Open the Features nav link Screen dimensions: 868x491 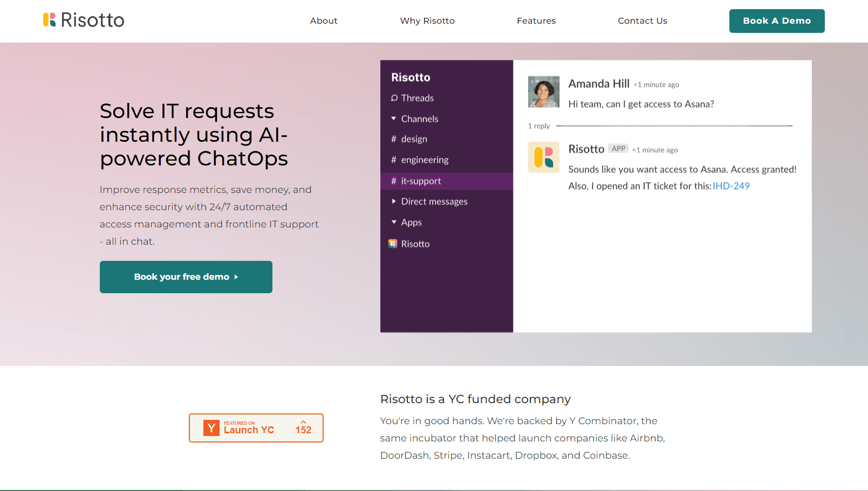click(x=536, y=20)
